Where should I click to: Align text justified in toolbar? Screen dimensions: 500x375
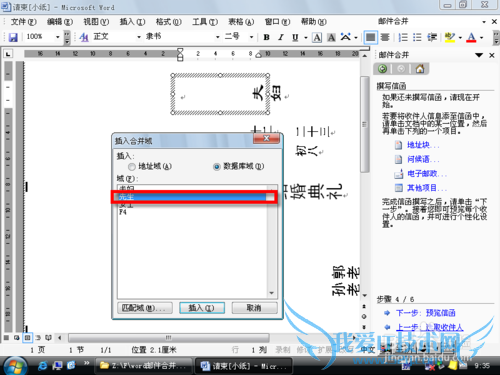coord(370,37)
